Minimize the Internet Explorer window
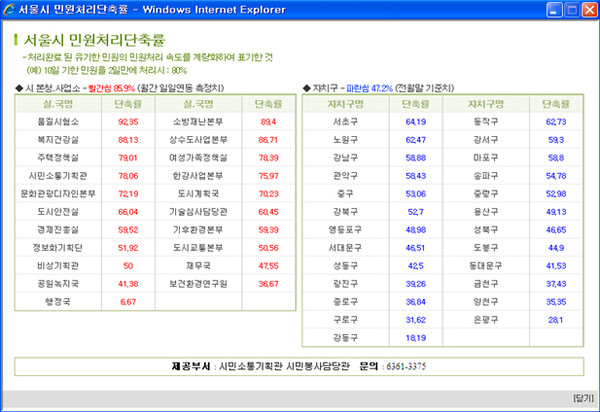 pos(554,10)
